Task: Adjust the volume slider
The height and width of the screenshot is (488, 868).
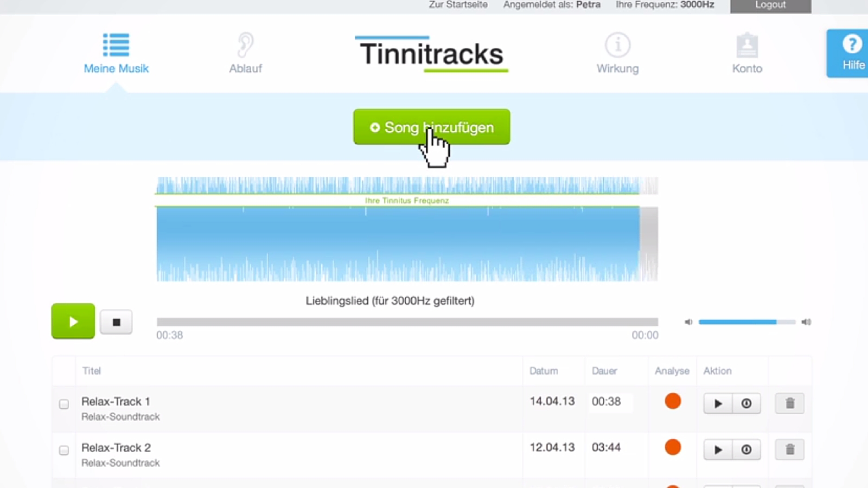Action: point(746,322)
